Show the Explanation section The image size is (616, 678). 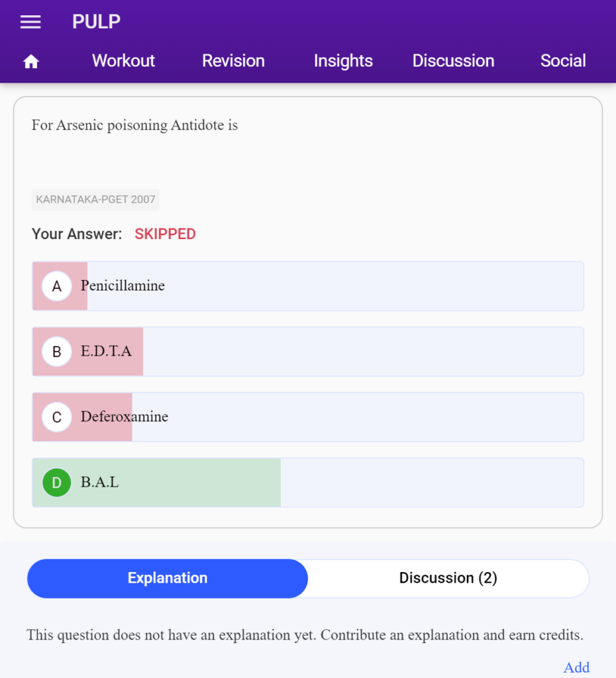[x=168, y=579]
